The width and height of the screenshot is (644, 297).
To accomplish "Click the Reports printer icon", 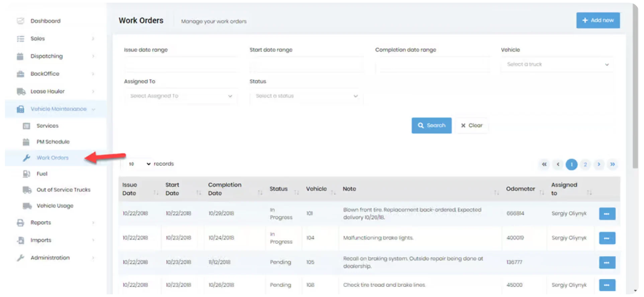I will click(20, 223).
